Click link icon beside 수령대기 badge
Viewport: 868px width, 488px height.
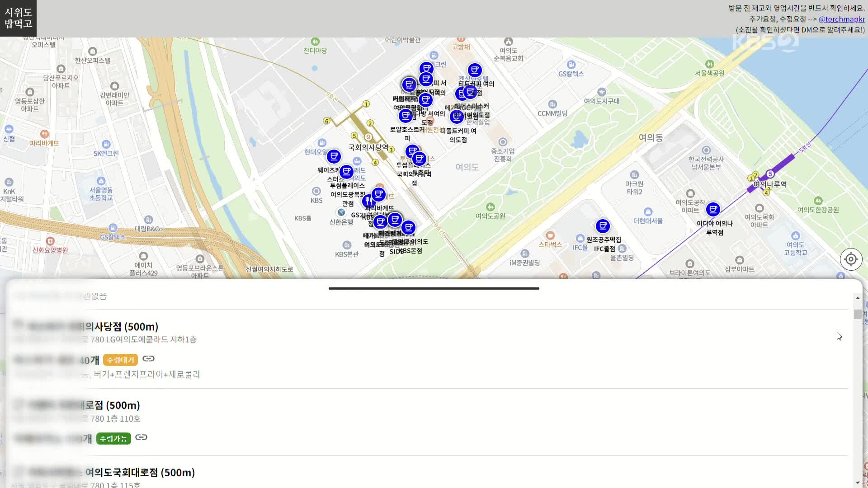[148, 359]
